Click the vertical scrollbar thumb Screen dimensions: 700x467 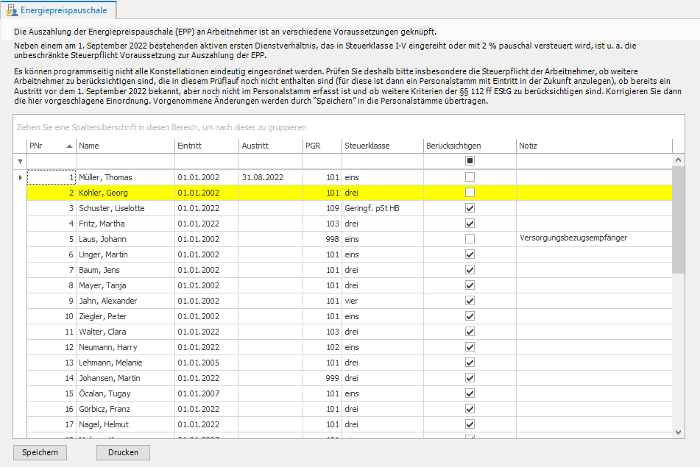(x=678, y=220)
